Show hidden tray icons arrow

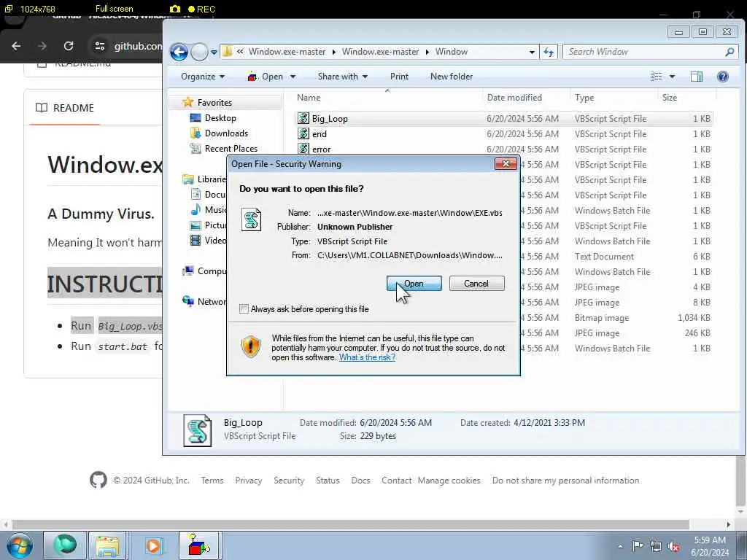click(620, 547)
